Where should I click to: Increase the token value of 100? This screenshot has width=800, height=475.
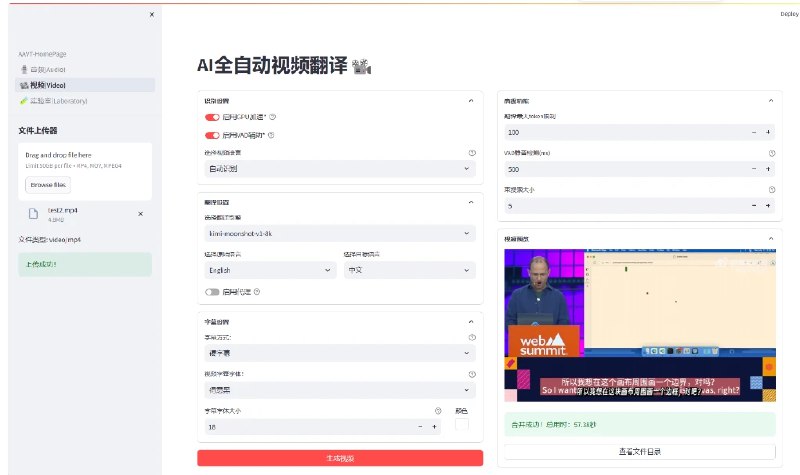pos(768,133)
